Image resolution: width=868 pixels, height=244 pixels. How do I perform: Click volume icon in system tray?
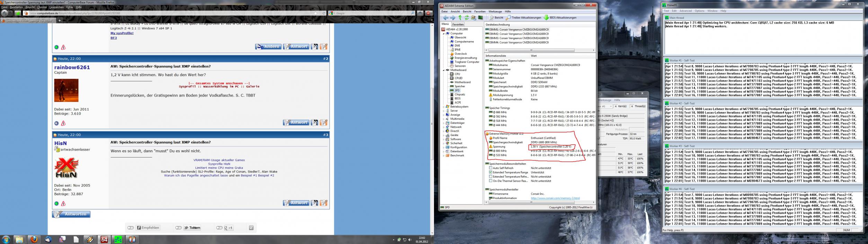(x=410, y=240)
